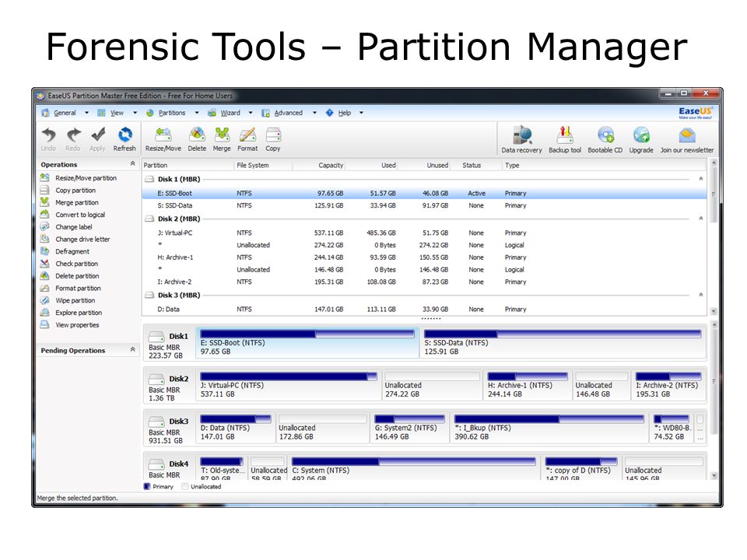Choose Defragment operation
Image resolution: width=747 pixels, height=560 pixels.
pos(72,252)
